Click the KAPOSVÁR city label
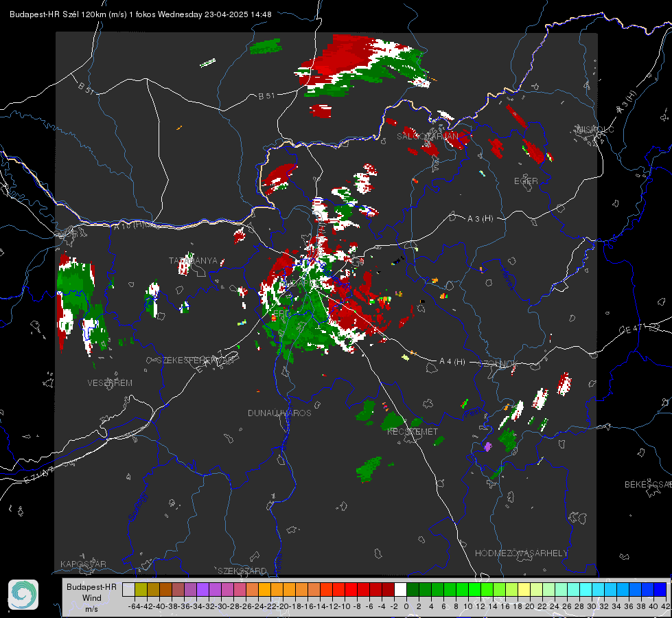 [83, 564]
